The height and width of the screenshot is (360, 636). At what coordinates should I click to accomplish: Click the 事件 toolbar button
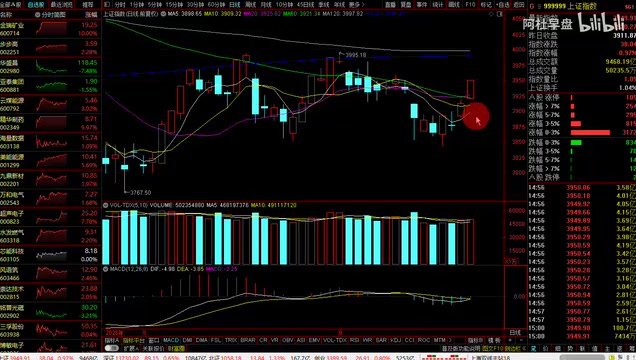422,4
